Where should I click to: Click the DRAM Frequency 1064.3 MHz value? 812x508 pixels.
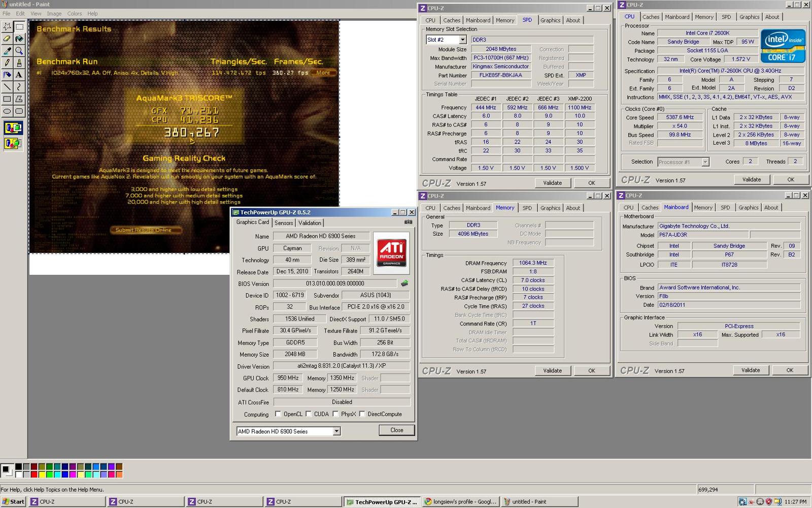[533, 263]
